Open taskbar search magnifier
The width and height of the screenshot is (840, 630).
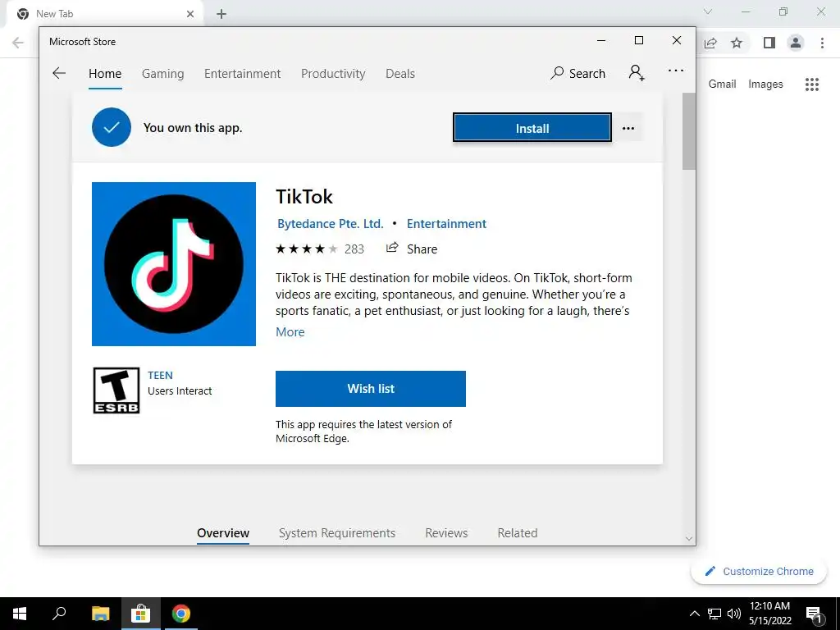59,614
